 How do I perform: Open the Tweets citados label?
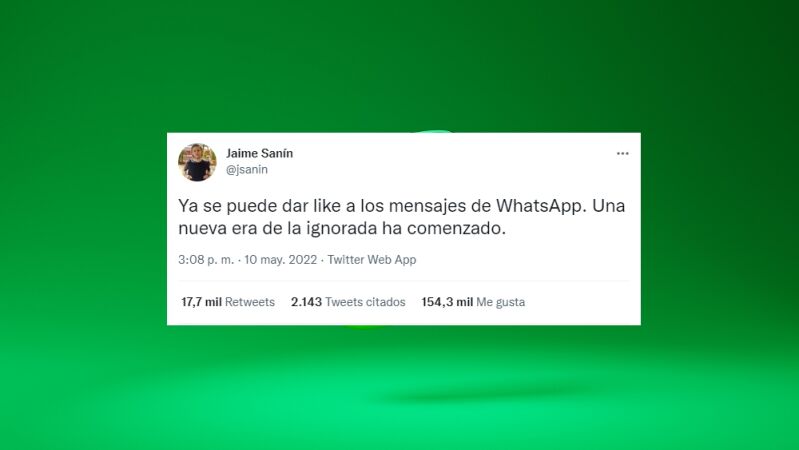tap(365, 302)
